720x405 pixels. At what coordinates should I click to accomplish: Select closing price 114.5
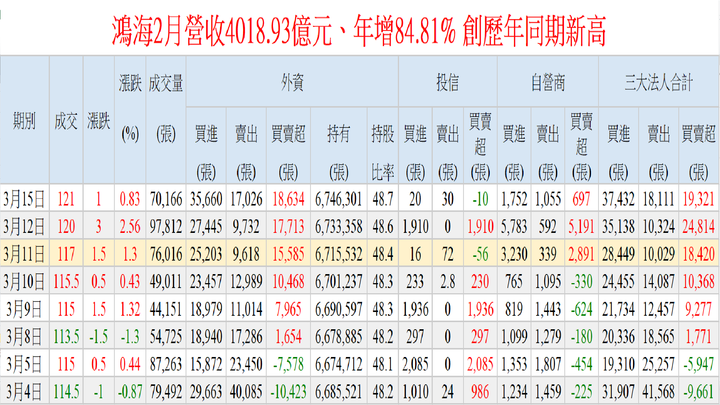click(66, 392)
